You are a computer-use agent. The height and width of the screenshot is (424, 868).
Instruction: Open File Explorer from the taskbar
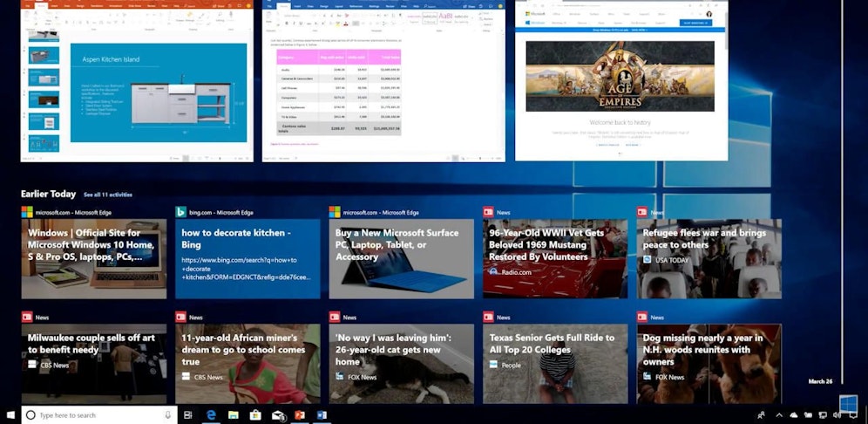point(233,415)
